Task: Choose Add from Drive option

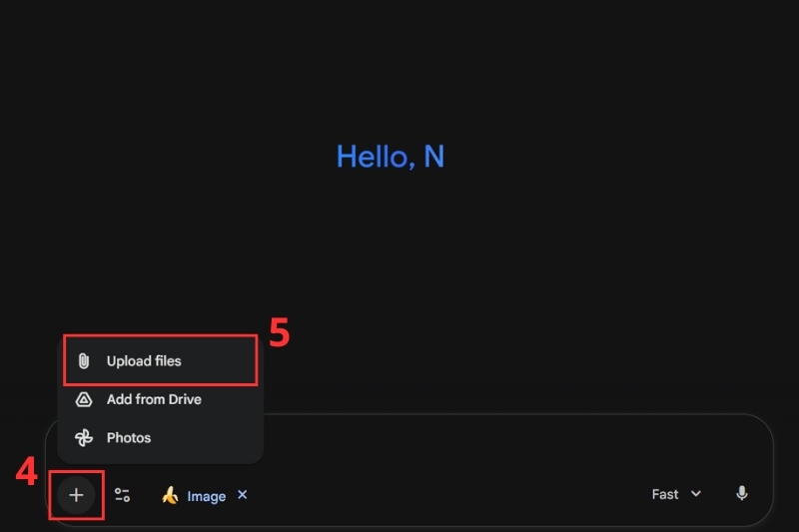Action: click(x=154, y=399)
